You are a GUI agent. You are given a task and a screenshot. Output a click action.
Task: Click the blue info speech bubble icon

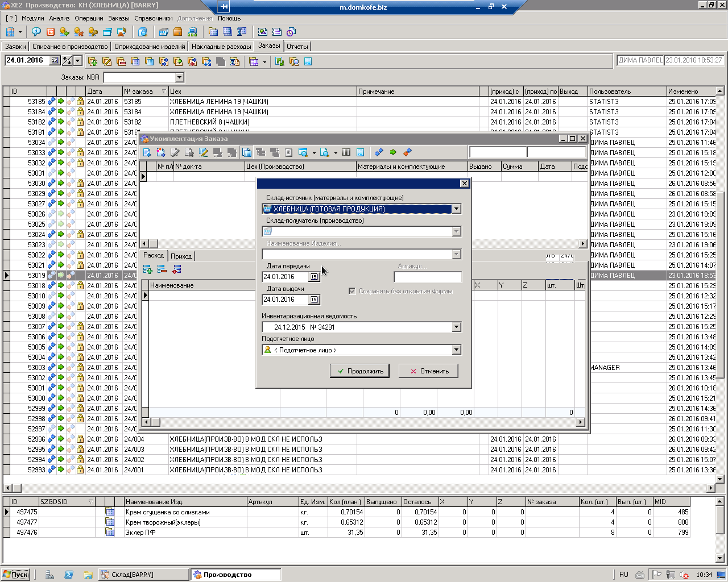tap(36, 32)
